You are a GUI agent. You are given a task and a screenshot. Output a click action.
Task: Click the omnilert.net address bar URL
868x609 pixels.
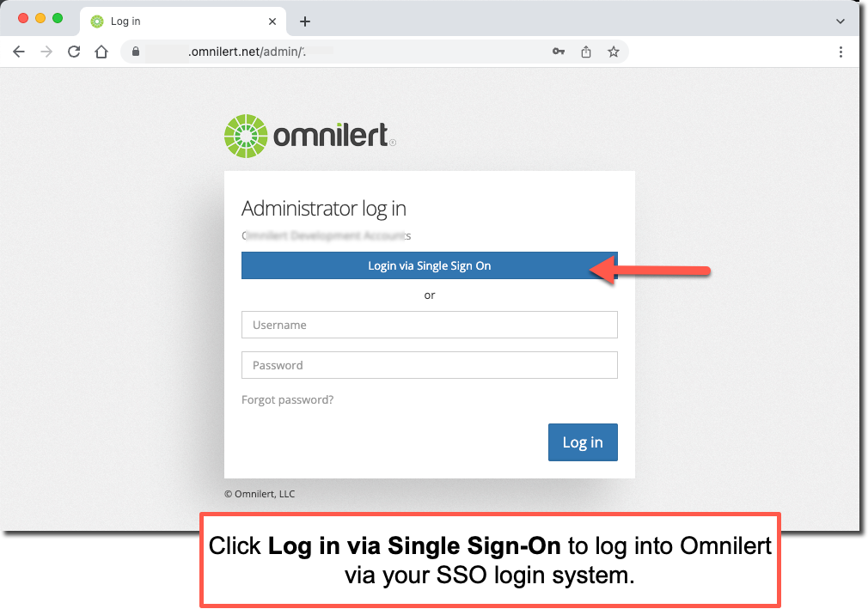tap(247, 52)
